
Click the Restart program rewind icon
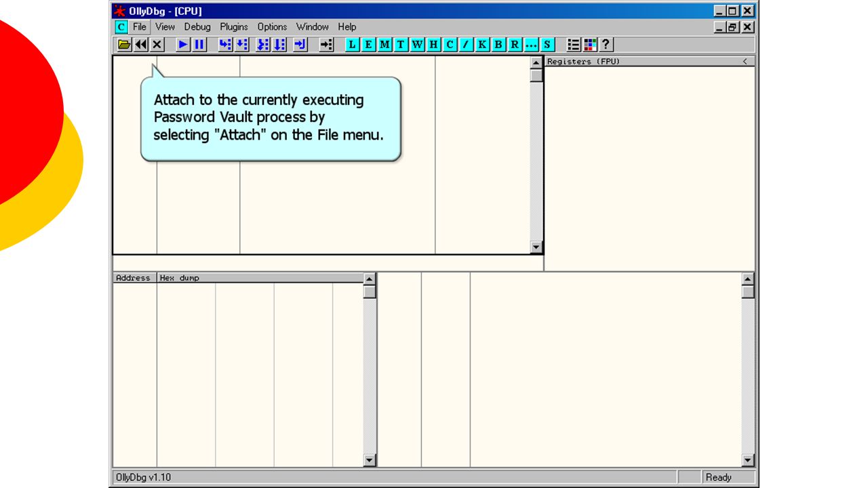(141, 45)
